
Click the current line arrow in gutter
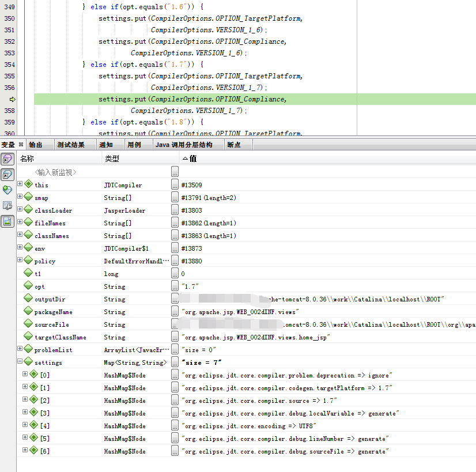(13, 99)
